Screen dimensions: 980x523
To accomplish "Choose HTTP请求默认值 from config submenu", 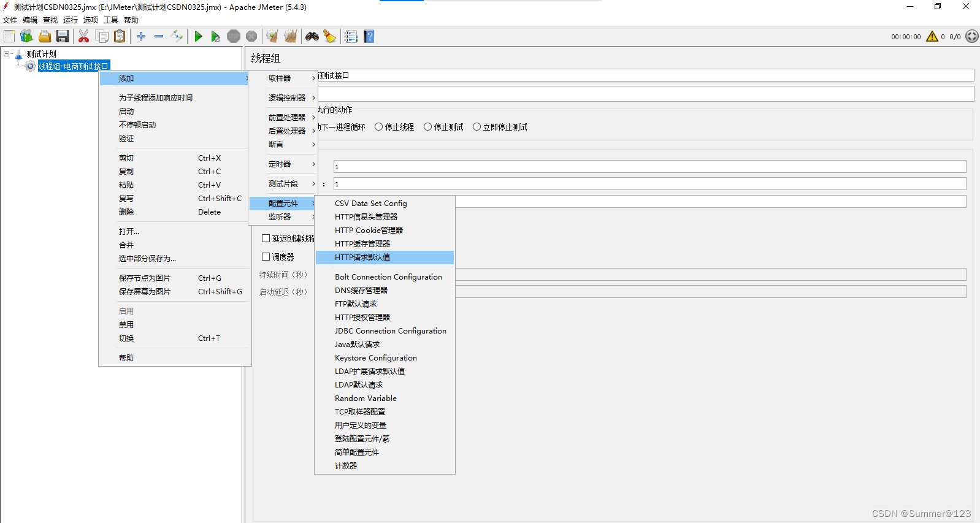I will (x=385, y=258).
